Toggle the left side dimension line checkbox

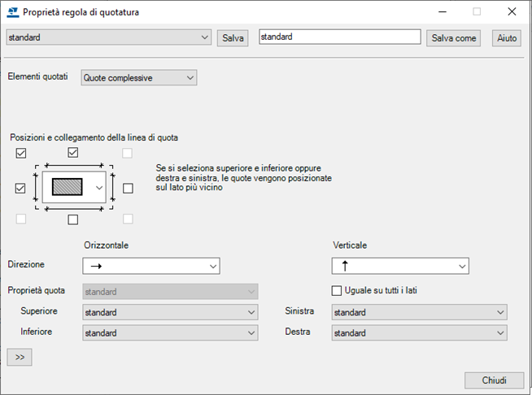[21, 188]
